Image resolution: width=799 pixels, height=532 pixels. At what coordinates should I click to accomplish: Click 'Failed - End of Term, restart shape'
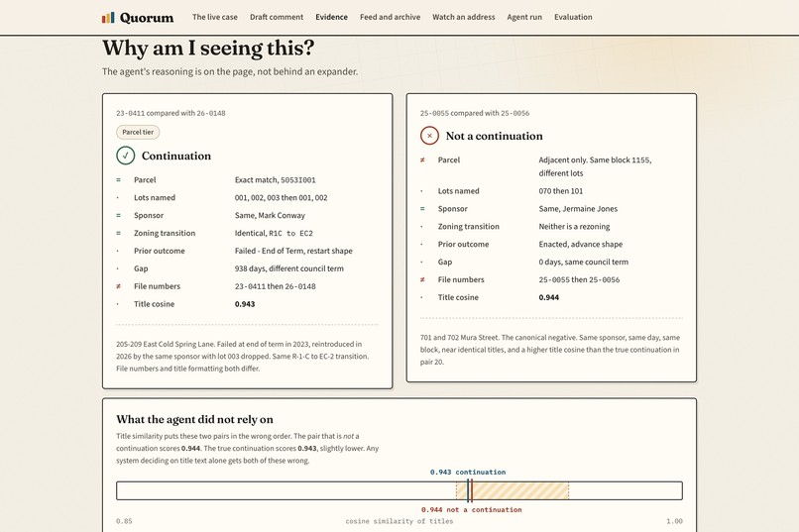(293, 251)
